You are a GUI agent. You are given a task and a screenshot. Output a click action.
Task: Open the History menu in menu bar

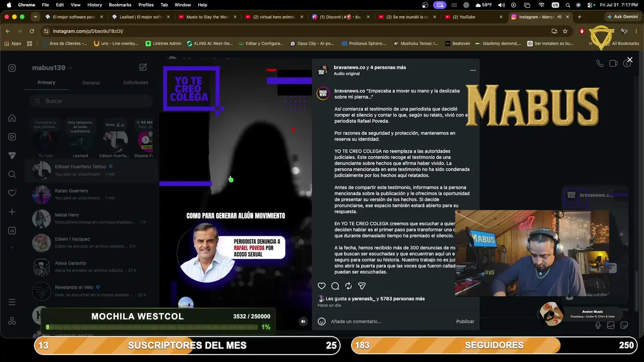(x=95, y=5)
